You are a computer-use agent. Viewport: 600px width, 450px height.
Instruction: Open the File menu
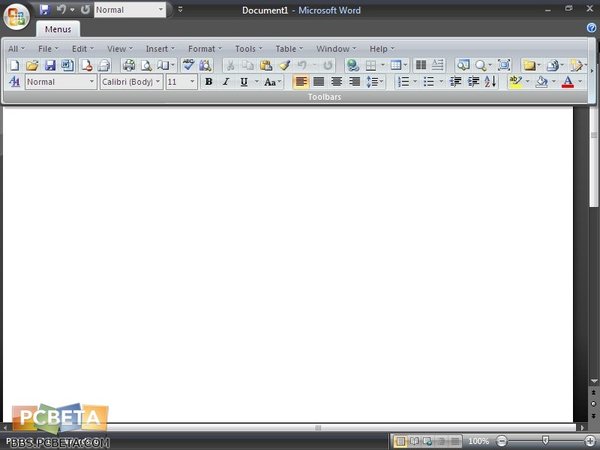pyautogui.click(x=48, y=49)
